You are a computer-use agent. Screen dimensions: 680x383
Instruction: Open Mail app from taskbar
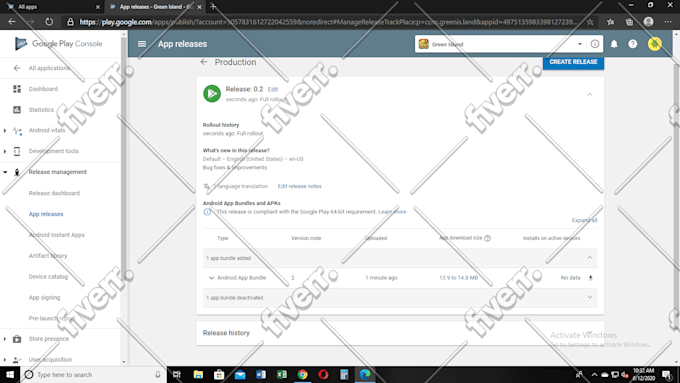tap(240, 374)
